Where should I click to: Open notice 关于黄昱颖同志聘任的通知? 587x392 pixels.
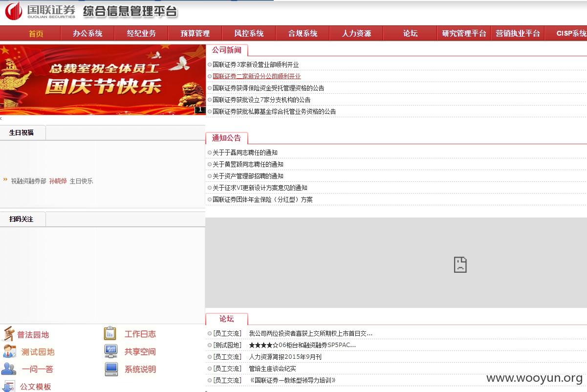tap(248, 164)
